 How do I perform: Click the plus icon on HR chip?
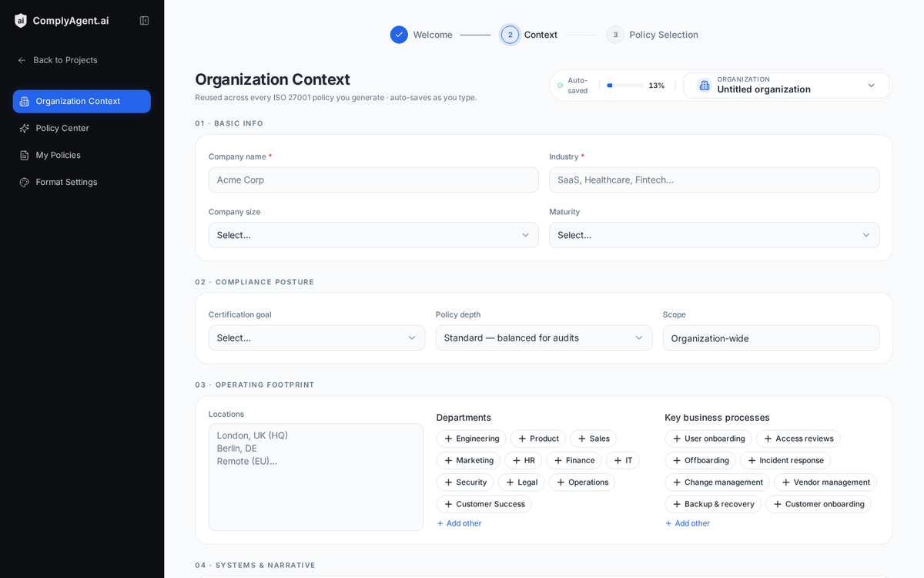coord(517,461)
